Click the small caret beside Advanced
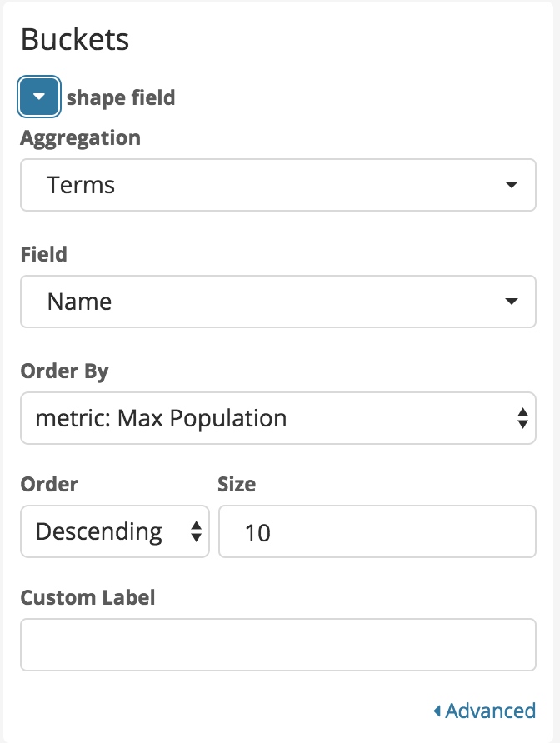 point(437,711)
